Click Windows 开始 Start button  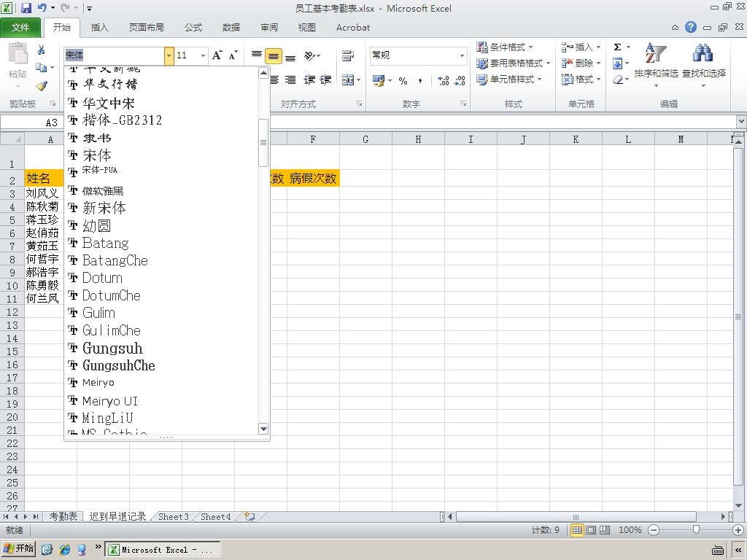tap(18, 549)
